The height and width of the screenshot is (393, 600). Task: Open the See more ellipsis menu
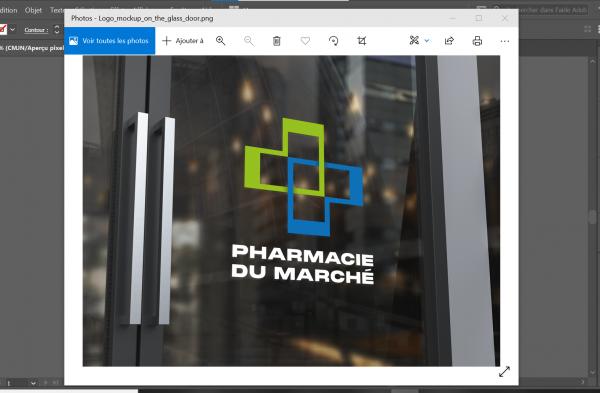coord(505,41)
